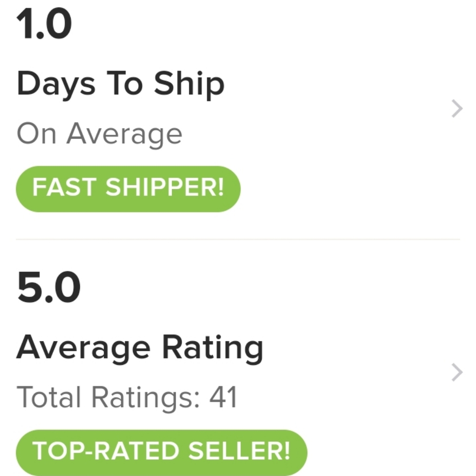Click the 5.0 rating score
This screenshot has height=476, width=476.
pos(48,288)
